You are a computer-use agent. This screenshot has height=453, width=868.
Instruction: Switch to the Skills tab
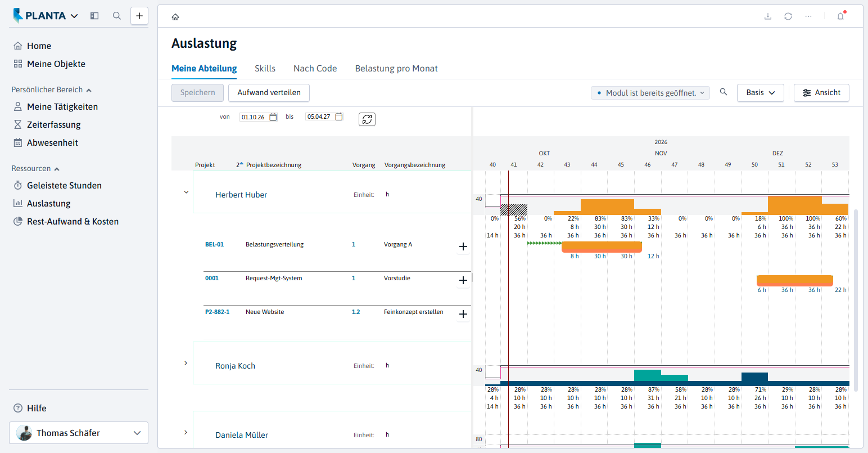point(265,69)
